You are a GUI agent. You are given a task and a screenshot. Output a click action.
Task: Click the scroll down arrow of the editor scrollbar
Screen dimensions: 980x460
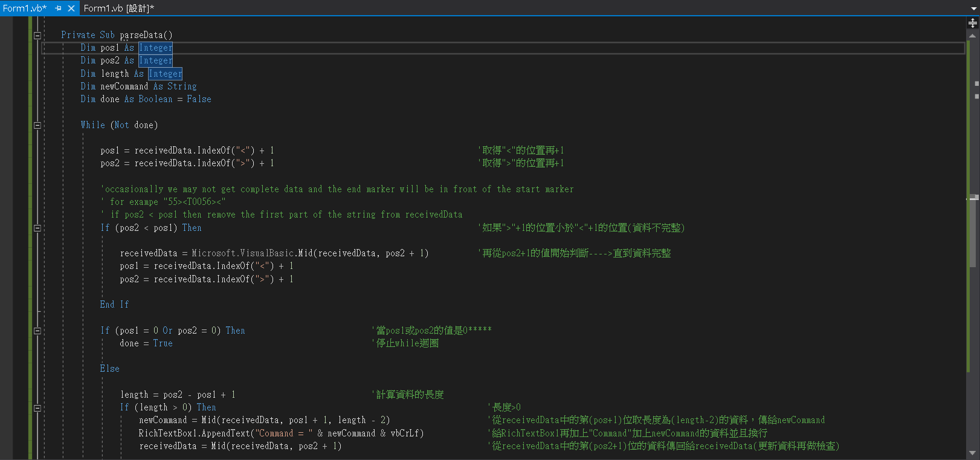click(x=973, y=453)
